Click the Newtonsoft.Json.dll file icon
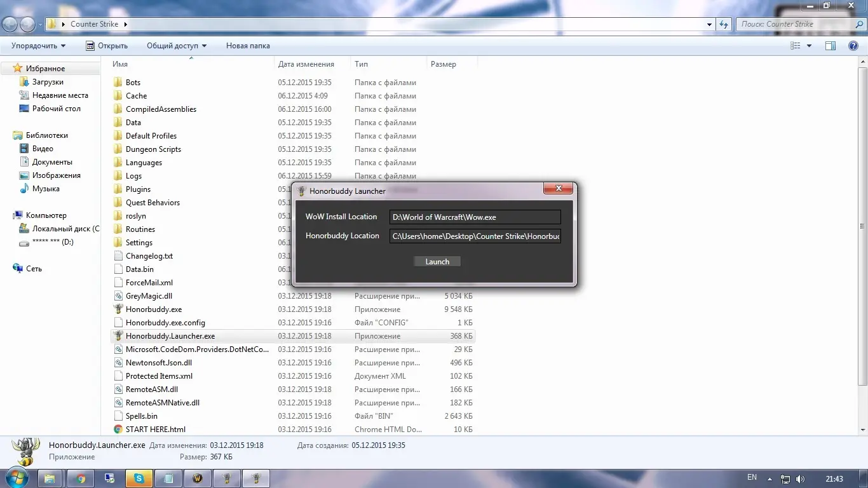 point(118,363)
